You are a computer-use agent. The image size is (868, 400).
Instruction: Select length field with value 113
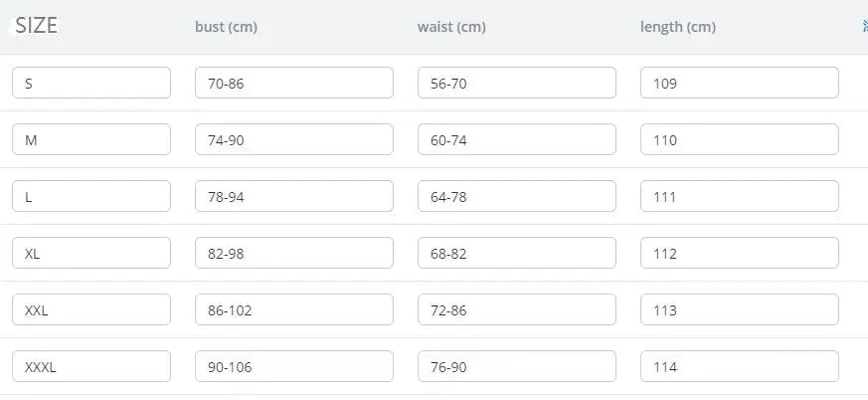point(739,310)
